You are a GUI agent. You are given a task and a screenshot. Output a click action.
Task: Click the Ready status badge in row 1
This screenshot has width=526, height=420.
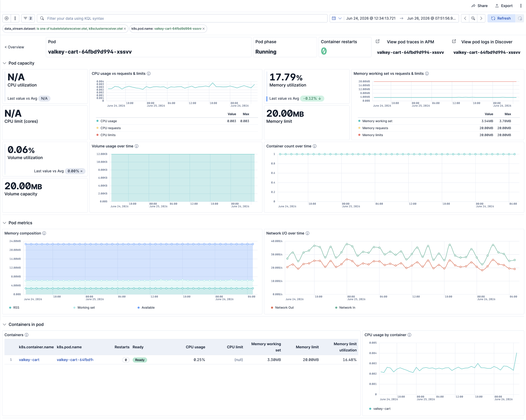pyautogui.click(x=140, y=360)
